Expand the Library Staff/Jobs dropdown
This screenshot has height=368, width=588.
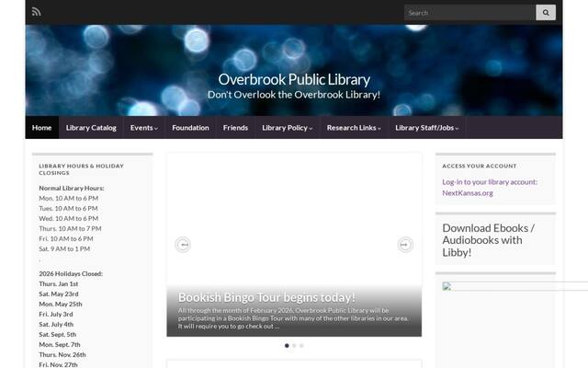tap(426, 128)
